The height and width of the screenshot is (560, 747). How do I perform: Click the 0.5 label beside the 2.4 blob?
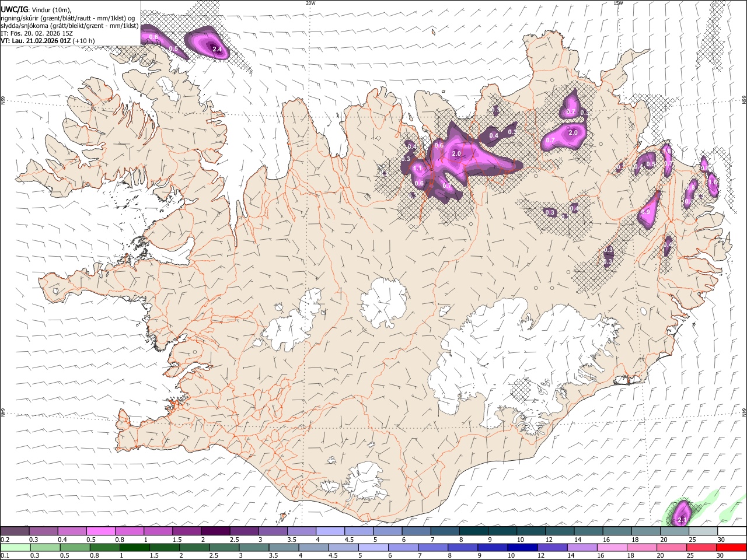173,48
